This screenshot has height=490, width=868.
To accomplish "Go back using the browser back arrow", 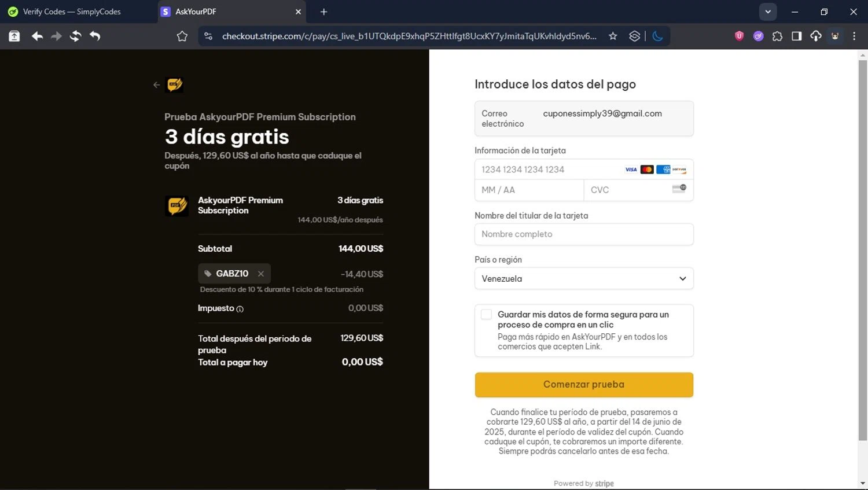I will pos(37,36).
